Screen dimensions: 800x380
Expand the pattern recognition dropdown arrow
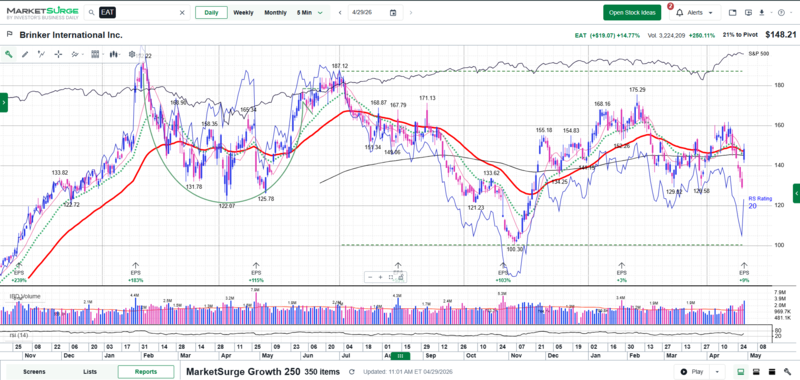82,55
